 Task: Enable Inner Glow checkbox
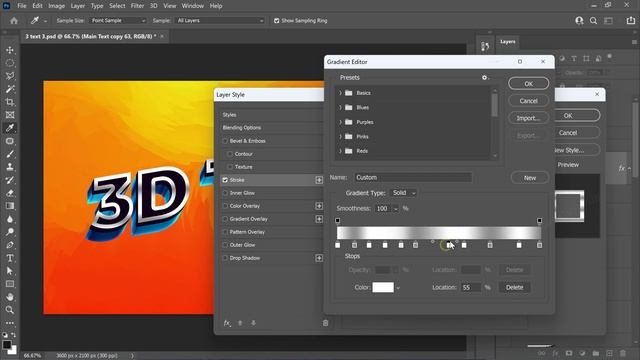[225, 193]
